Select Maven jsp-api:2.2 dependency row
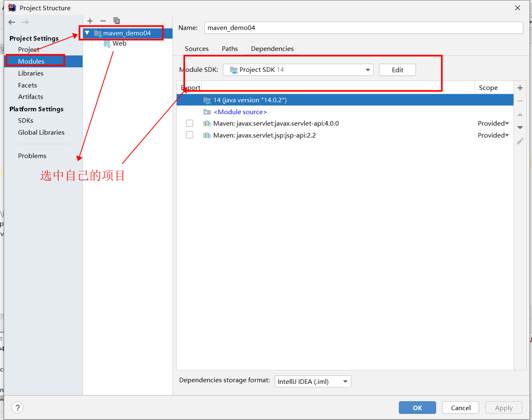 345,135
